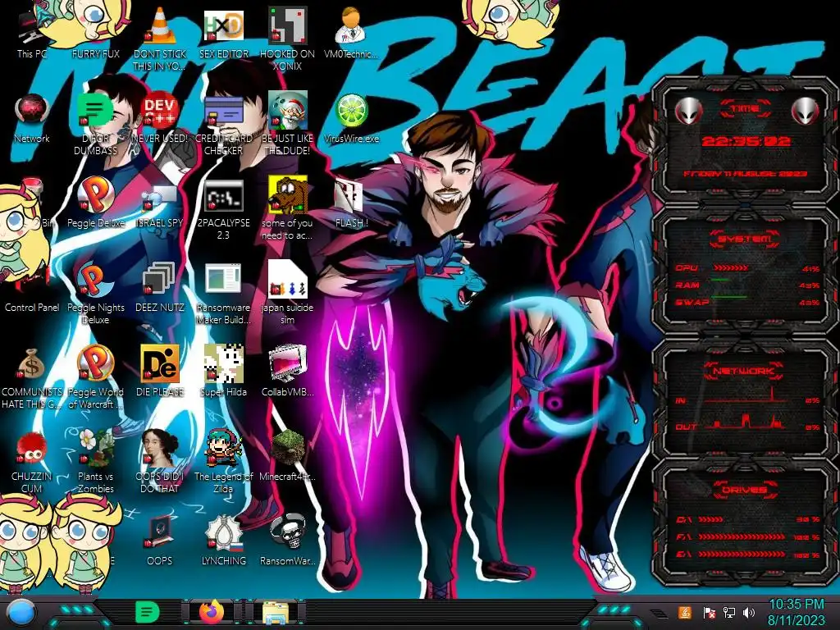
Task: Launch Peggle World of Warcraft
Action: pos(95,377)
